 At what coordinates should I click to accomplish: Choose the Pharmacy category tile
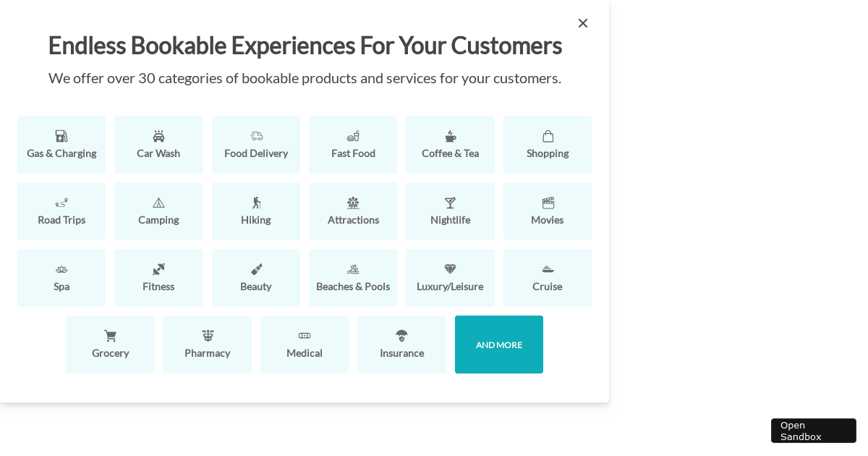(207, 345)
